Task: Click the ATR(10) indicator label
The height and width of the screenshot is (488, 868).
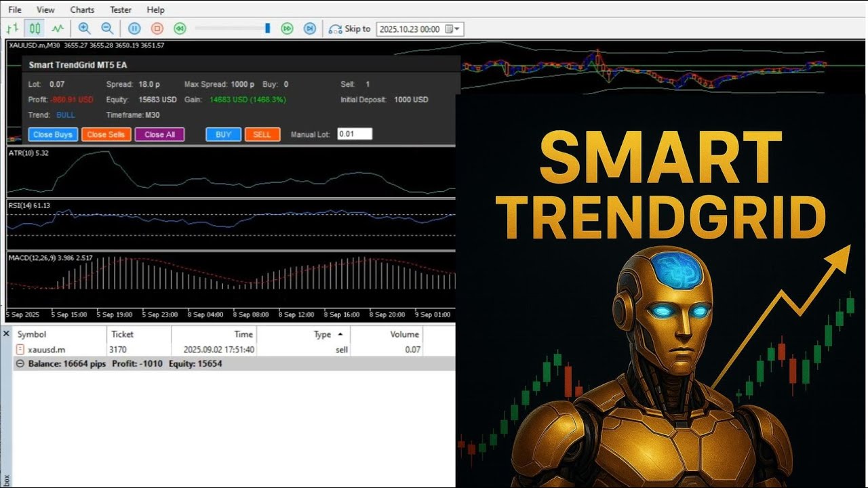Action: point(28,153)
